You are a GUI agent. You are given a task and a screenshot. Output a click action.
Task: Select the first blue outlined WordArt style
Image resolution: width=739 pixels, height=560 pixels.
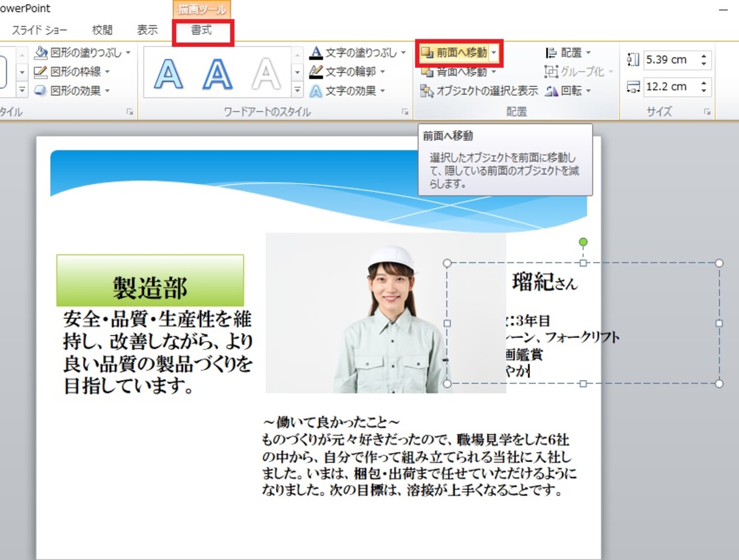pos(169,73)
